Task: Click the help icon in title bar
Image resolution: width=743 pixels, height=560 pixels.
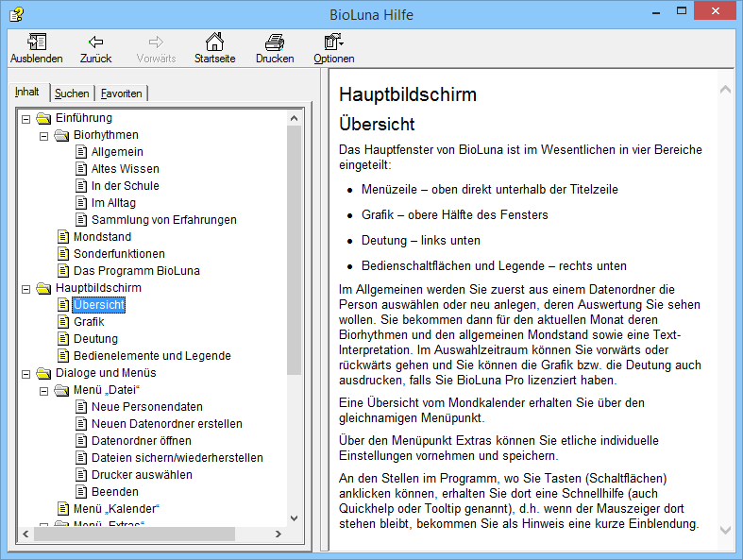Action: click(x=16, y=14)
